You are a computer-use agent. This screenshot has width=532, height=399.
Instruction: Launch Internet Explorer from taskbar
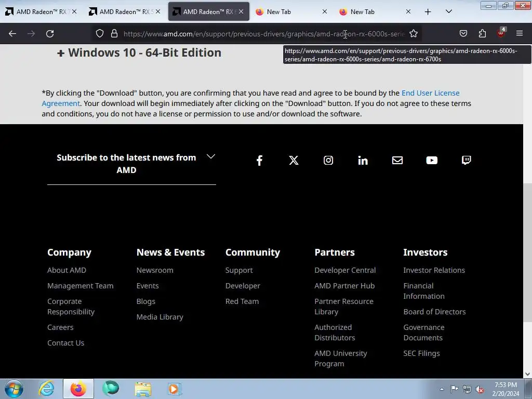pyautogui.click(x=46, y=389)
